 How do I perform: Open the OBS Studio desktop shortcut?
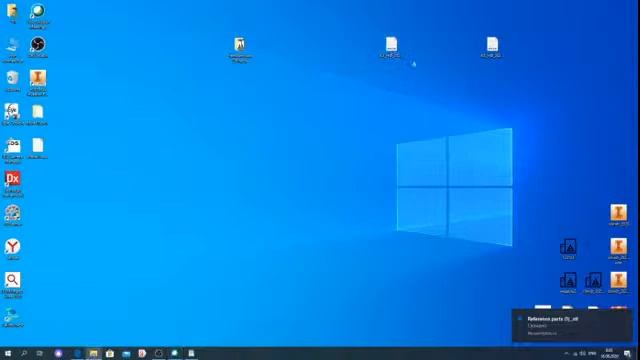point(38,45)
